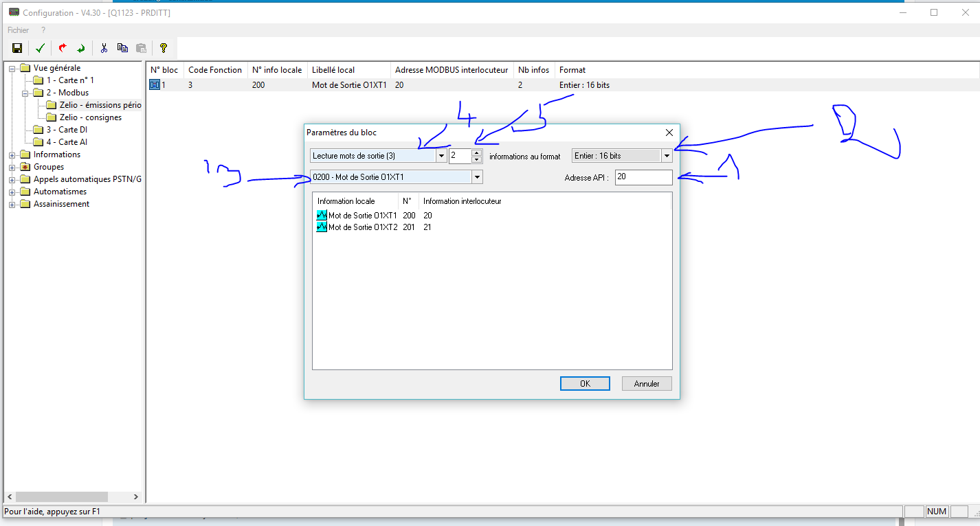Expand the Informations tree node

pyautogui.click(x=12, y=155)
